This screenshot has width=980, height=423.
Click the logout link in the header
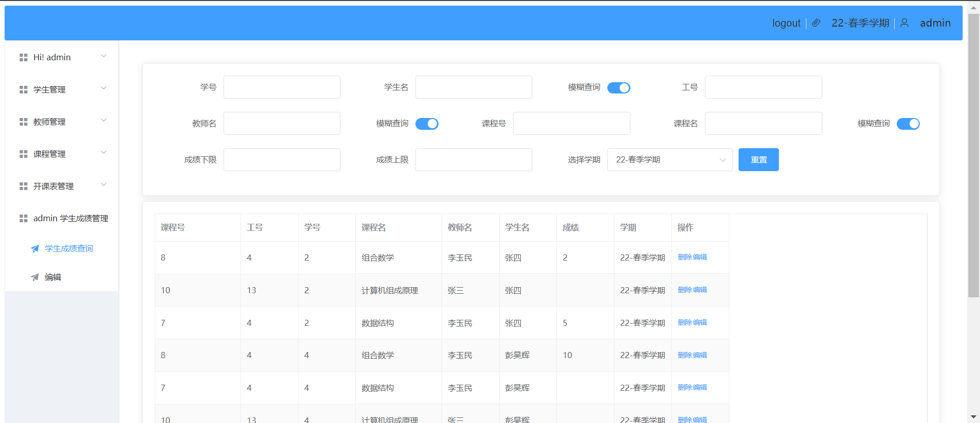pyautogui.click(x=786, y=23)
